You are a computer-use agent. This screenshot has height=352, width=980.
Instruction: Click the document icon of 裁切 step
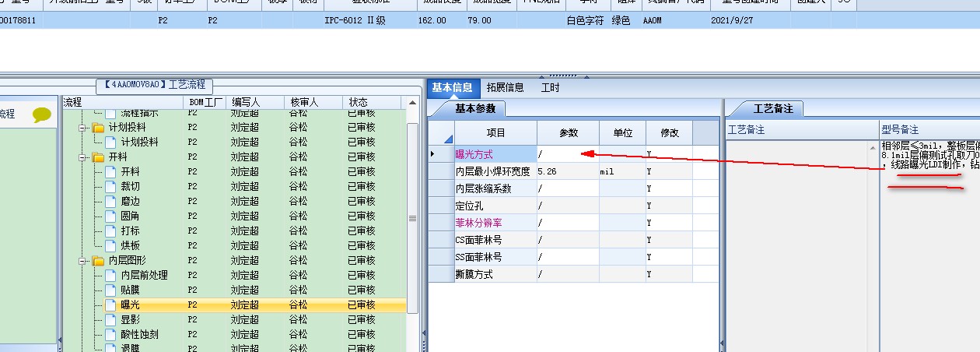(110, 186)
